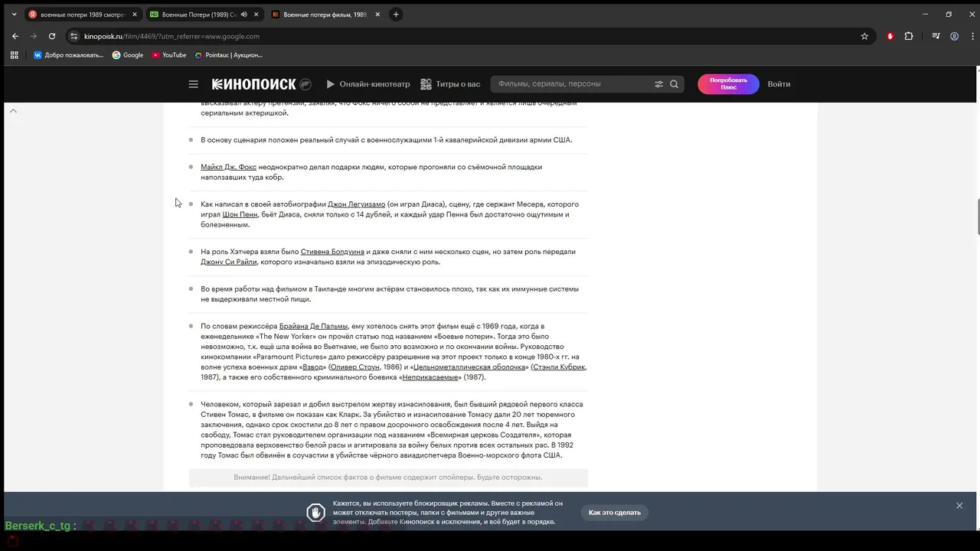Open the tab search dropdown arrow
The image size is (980, 551).
coord(14,15)
